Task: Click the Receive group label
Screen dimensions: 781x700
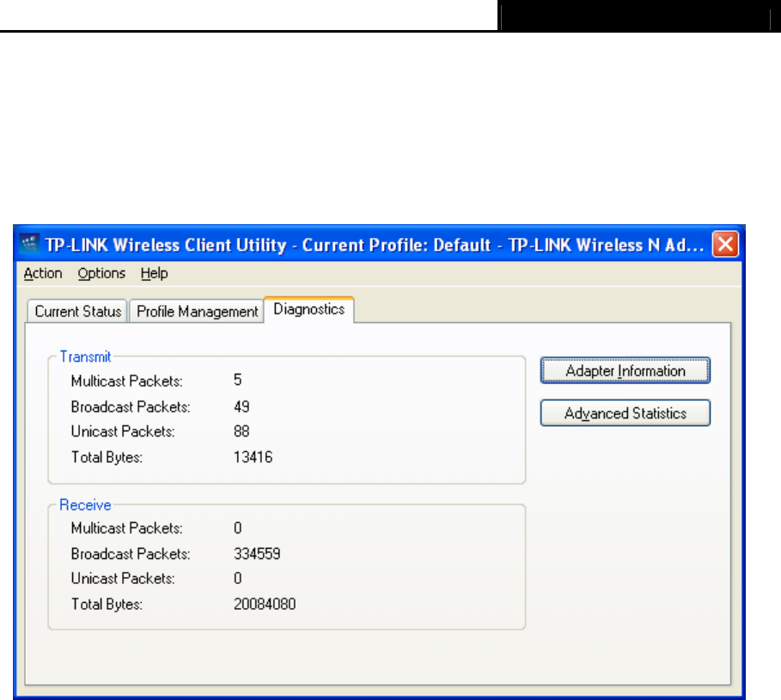Action: [85, 505]
